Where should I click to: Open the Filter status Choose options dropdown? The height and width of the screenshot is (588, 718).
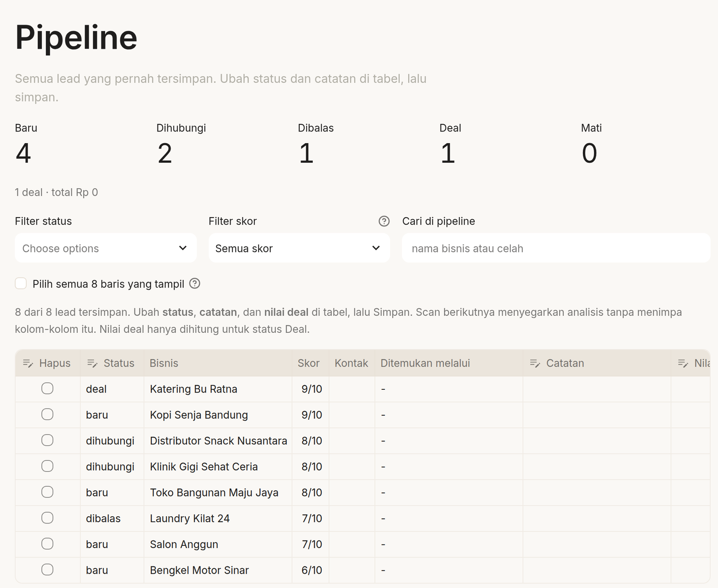tap(105, 248)
